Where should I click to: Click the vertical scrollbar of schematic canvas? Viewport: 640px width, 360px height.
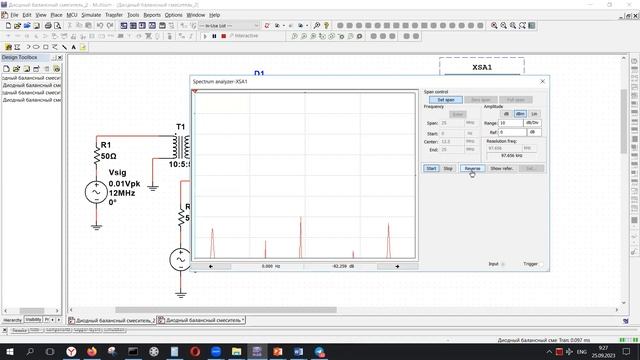click(x=624, y=121)
